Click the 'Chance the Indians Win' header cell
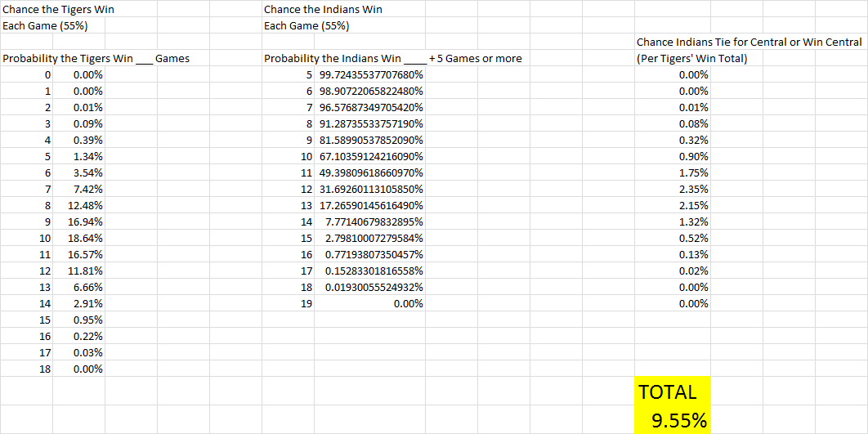868x434 pixels. 323,9
